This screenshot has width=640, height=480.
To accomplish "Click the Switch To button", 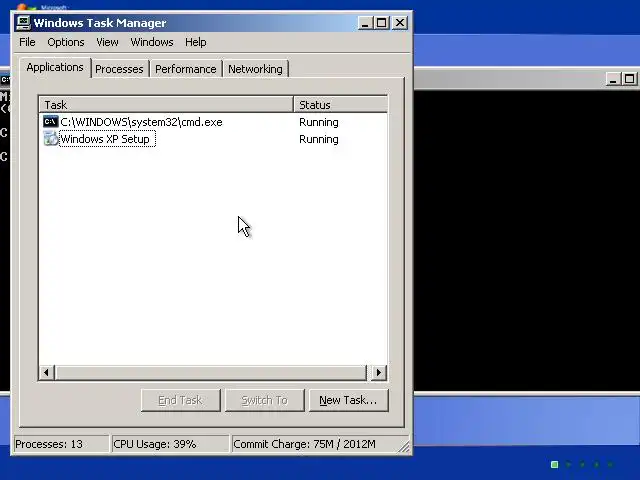I will 264,400.
